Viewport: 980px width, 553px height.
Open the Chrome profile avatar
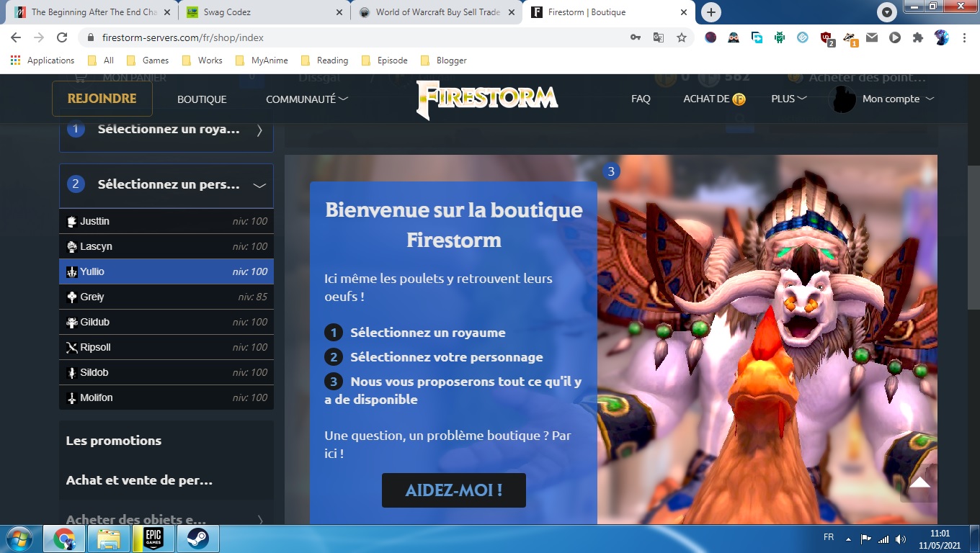click(x=941, y=37)
